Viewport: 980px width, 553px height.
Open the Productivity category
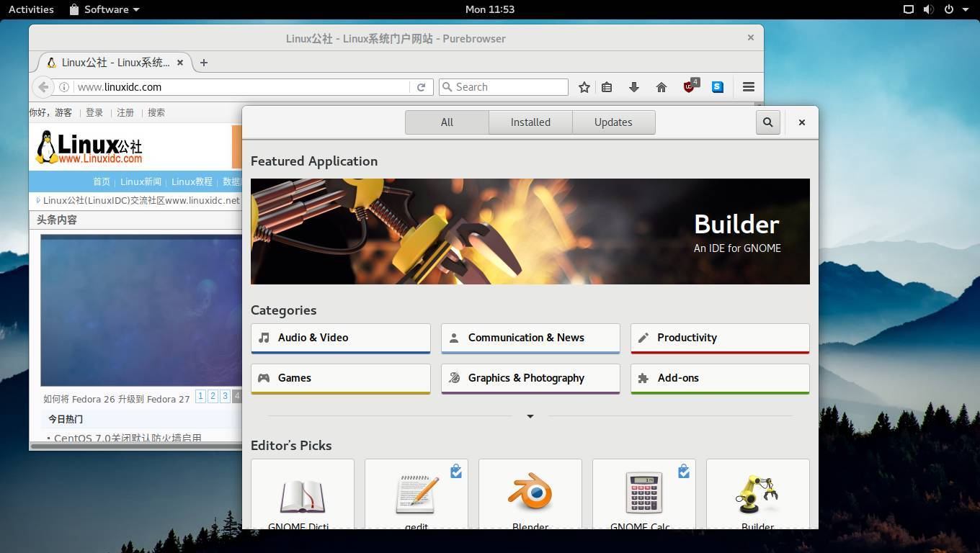pyautogui.click(x=720, y=338)
